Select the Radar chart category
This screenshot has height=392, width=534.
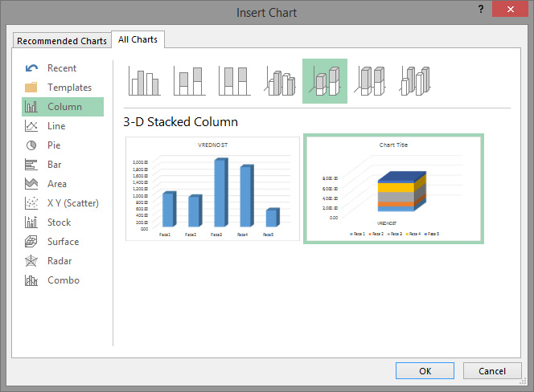[x=60, y=261]
